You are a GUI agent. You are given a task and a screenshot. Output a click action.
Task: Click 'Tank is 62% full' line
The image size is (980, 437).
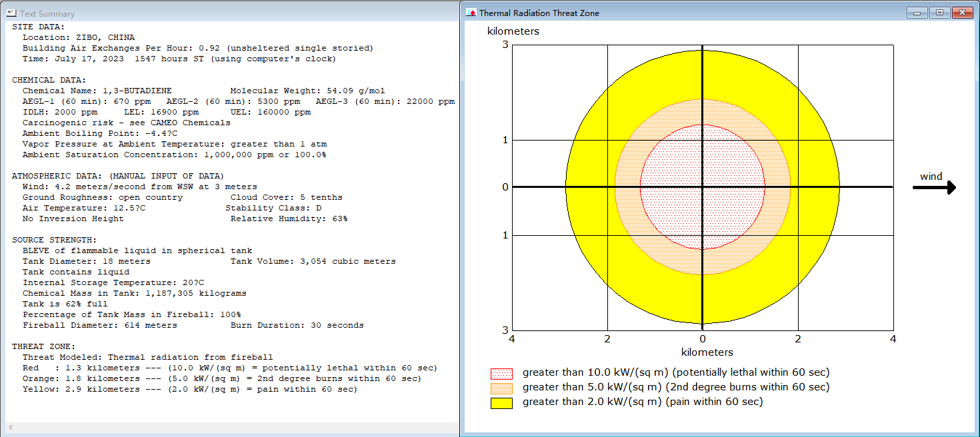[65, 304]
